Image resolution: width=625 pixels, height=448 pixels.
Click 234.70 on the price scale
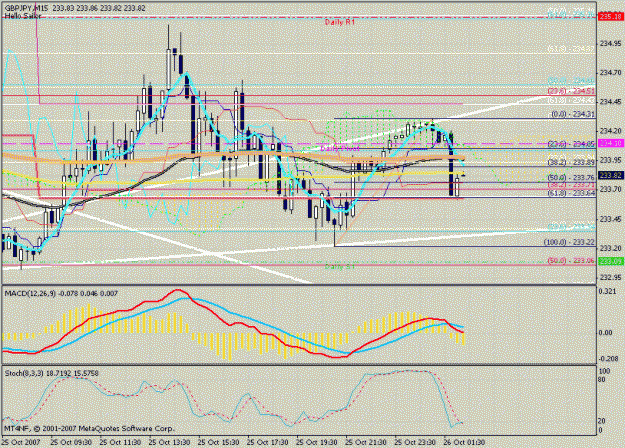click(610, 73)
